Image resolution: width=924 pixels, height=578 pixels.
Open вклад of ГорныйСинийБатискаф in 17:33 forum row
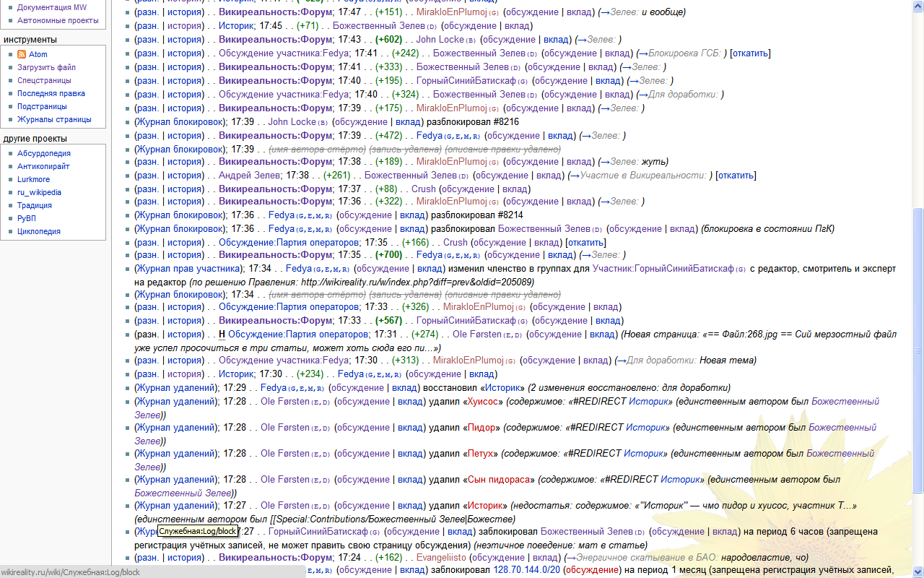pos(607,321)
